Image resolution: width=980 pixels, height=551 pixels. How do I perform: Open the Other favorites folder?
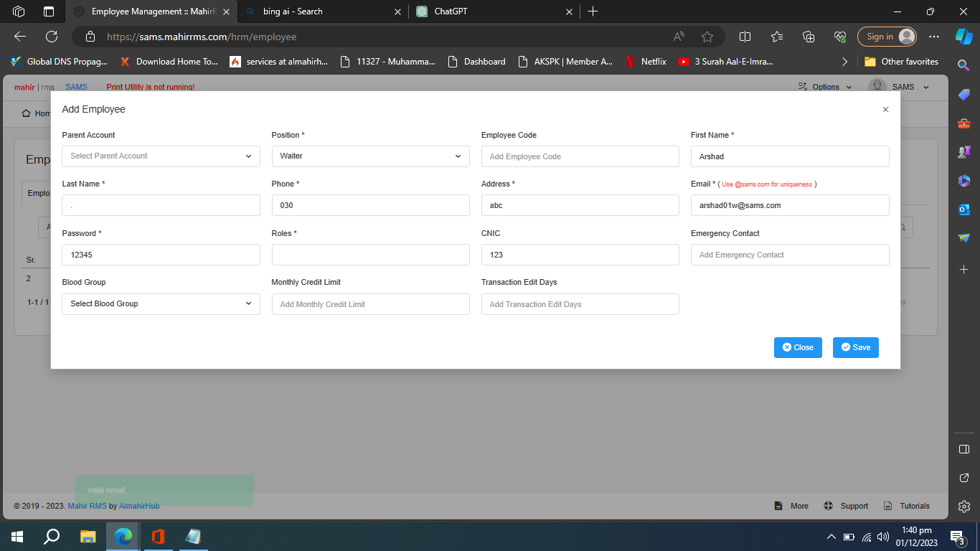coord(901,62)
